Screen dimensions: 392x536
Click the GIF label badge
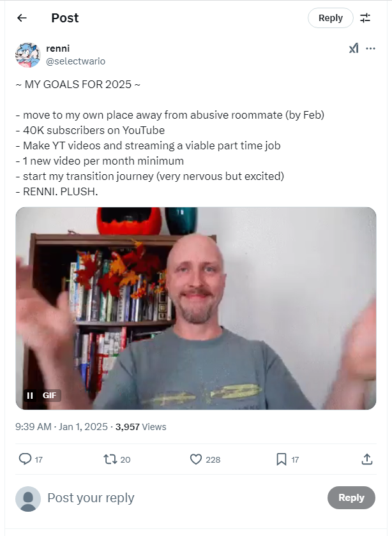tap(49, 396)
